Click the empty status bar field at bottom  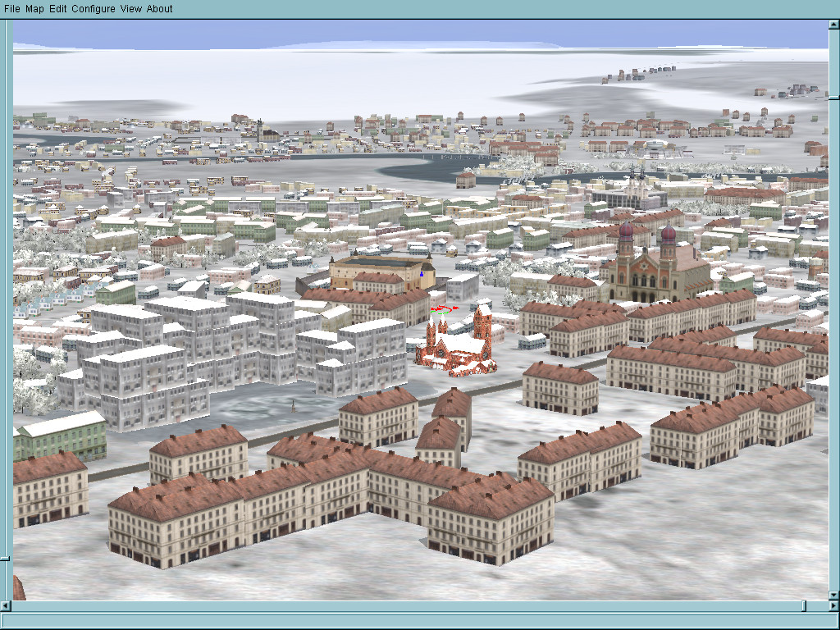[420, 622]
